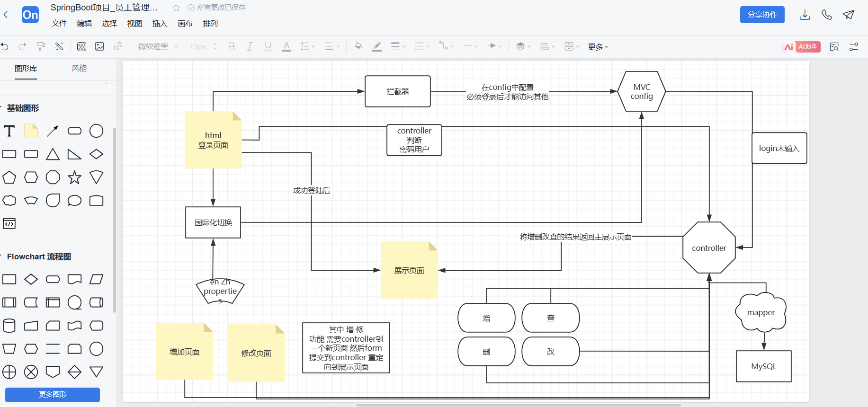Viewport: 868px width, 407px height.
Task: Collapse the Flowchart 流程图 section
Action: (x=39, y=257)
